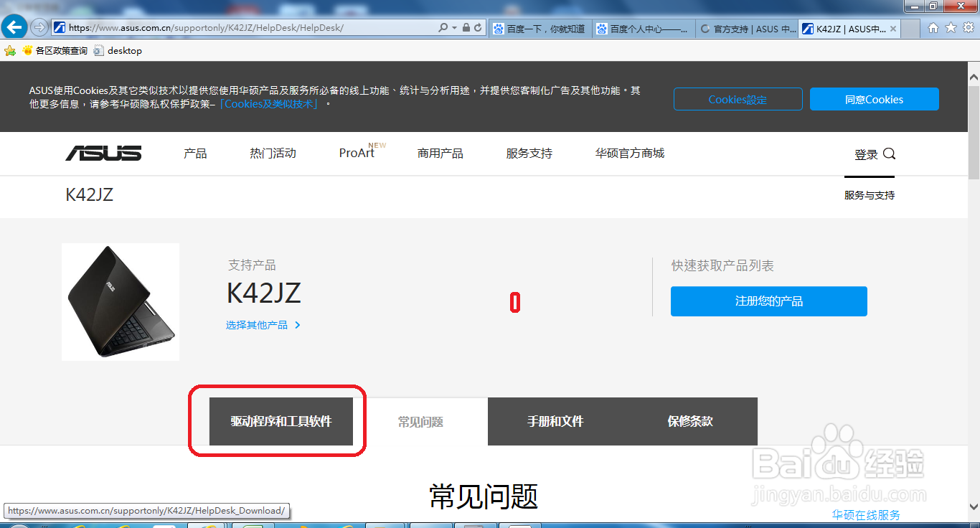Click the address bar URL field
Viewport: 980px width, 528px height.
[x=245, y=28]
